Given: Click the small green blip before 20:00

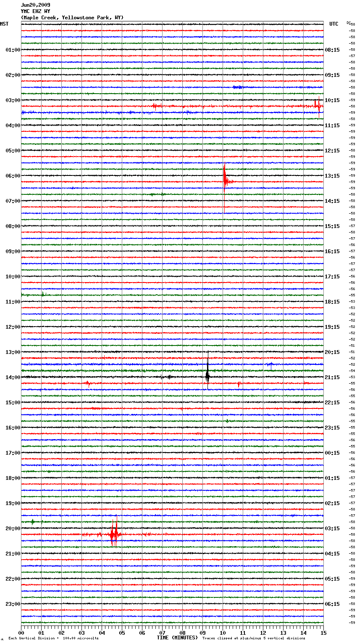Looking at the screenshot, I should (x=33, y=522).
